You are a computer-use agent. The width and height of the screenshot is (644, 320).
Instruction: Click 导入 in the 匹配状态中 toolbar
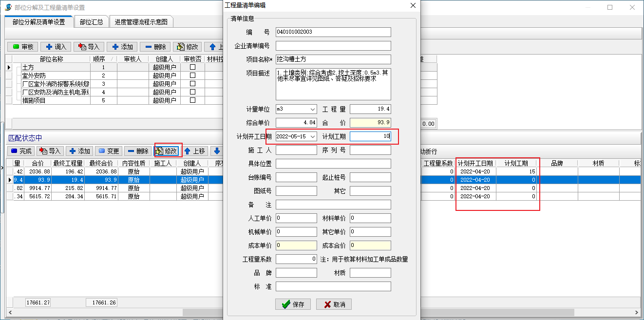point(50,151)
